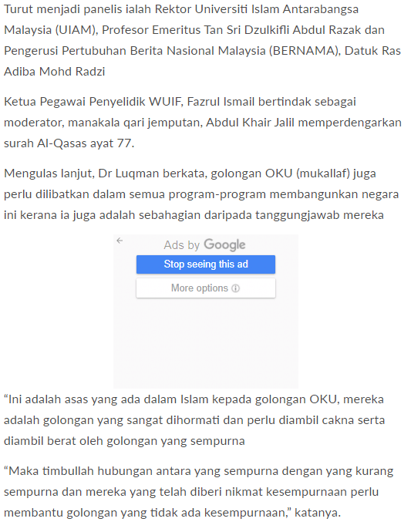This screenshot has height=532, width=411.
Task: Click the abbreviation UIAM in the first paragraph
Action: click(x=76, y=30)
